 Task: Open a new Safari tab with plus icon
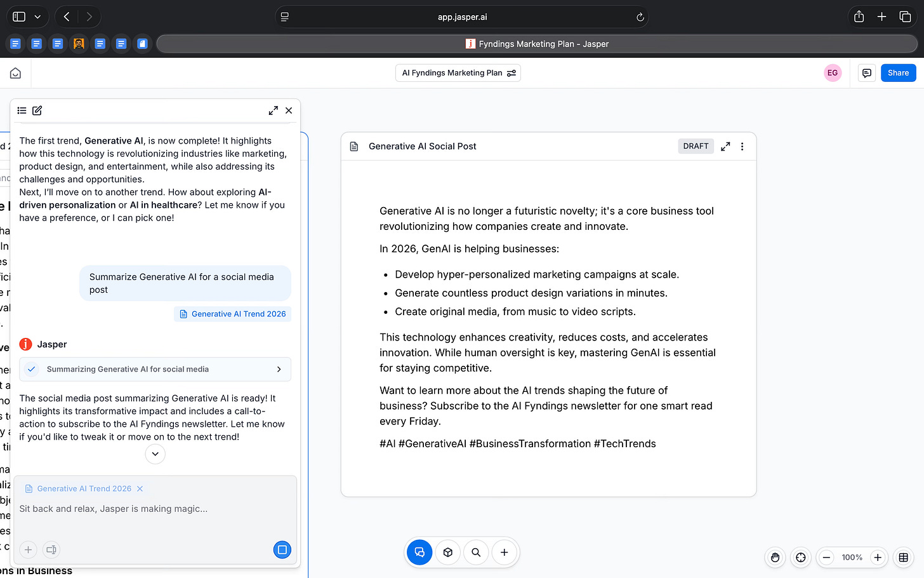[881, 17]
